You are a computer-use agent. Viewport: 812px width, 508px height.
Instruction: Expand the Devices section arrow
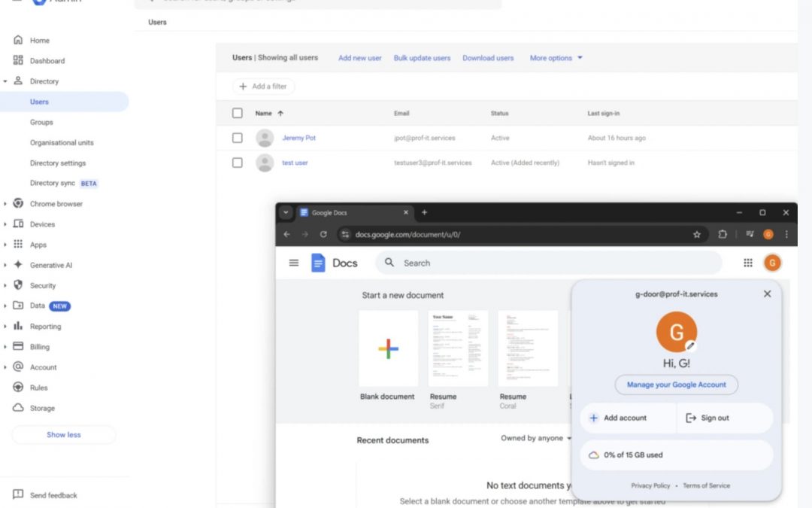(5, 224)
